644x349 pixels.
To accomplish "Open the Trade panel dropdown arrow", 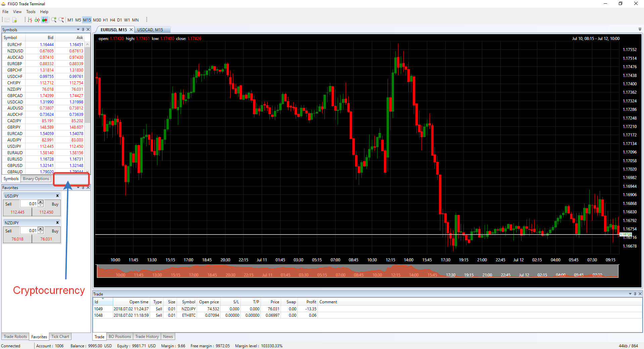I will (630, 294).
